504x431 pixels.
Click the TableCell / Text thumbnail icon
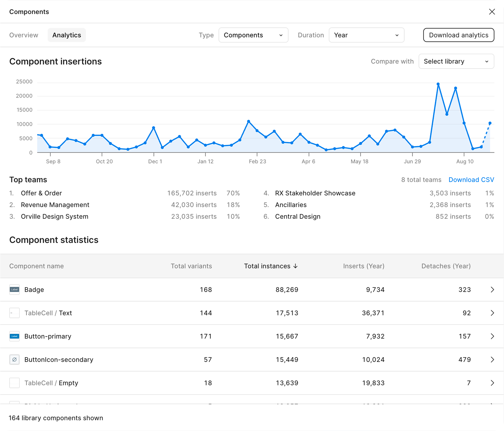click(x=15, y=313)
